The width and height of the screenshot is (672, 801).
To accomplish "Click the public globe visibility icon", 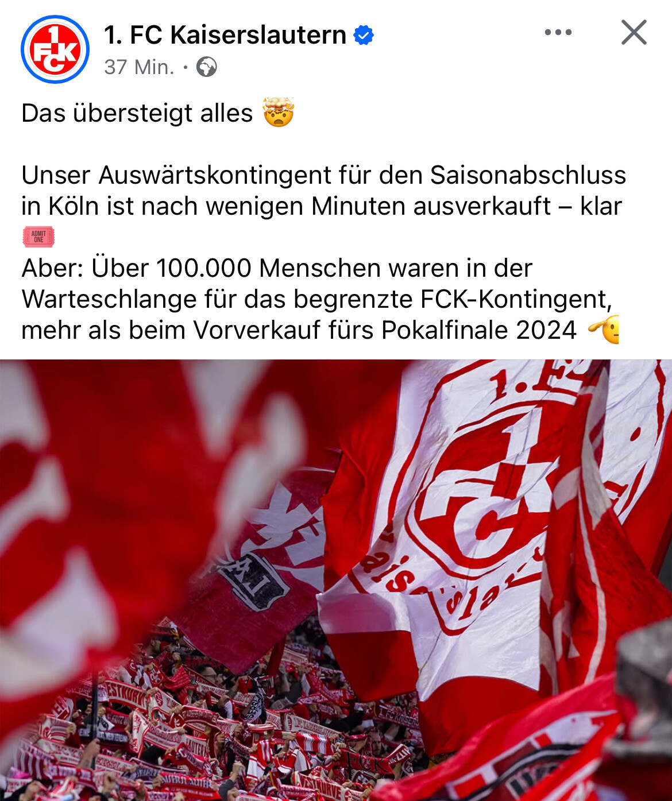I will [x=206, y=67].
